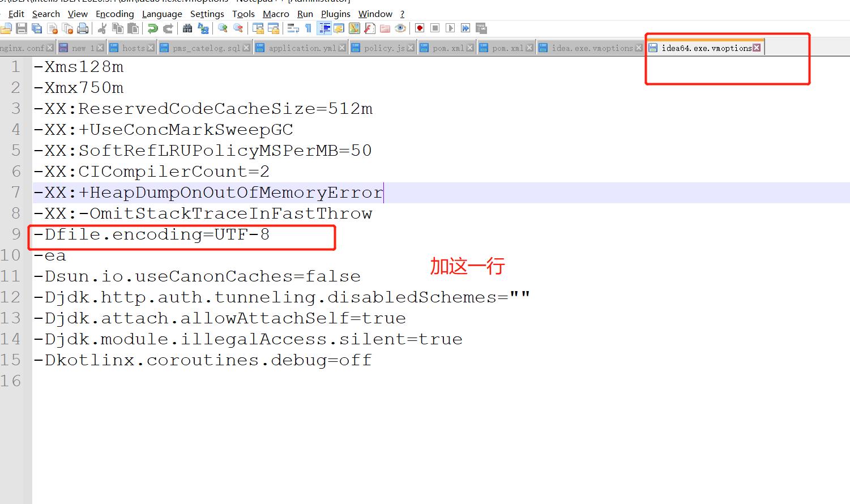This screenshot has width=850, height=504.
Task: Play back the recorded macro
Action: [x=450, y=28]
